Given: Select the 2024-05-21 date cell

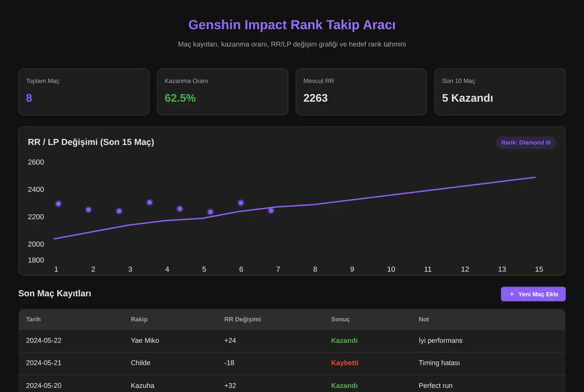Looking at the screenshot, I should 44,363.
